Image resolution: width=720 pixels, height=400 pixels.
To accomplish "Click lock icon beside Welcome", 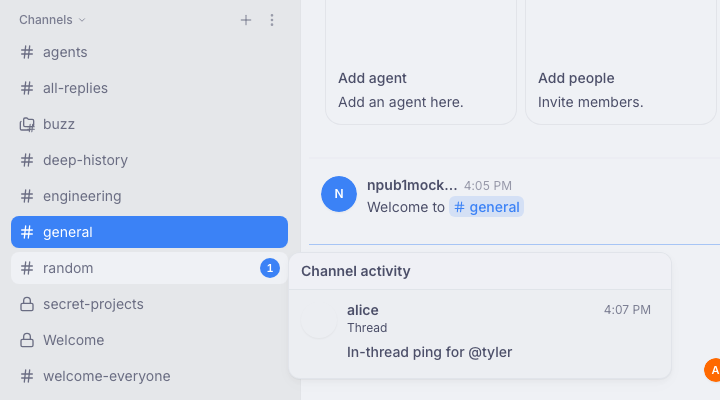I will coord(27,340).
